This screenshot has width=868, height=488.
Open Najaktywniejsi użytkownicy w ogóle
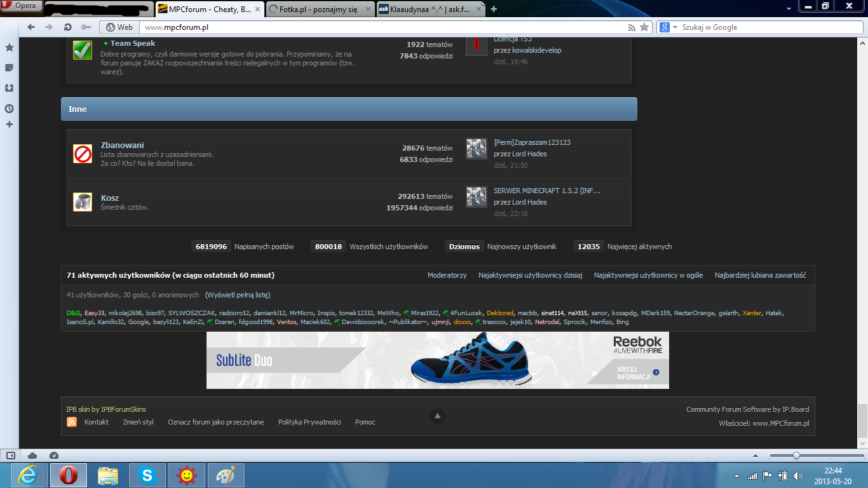[648, 275]
